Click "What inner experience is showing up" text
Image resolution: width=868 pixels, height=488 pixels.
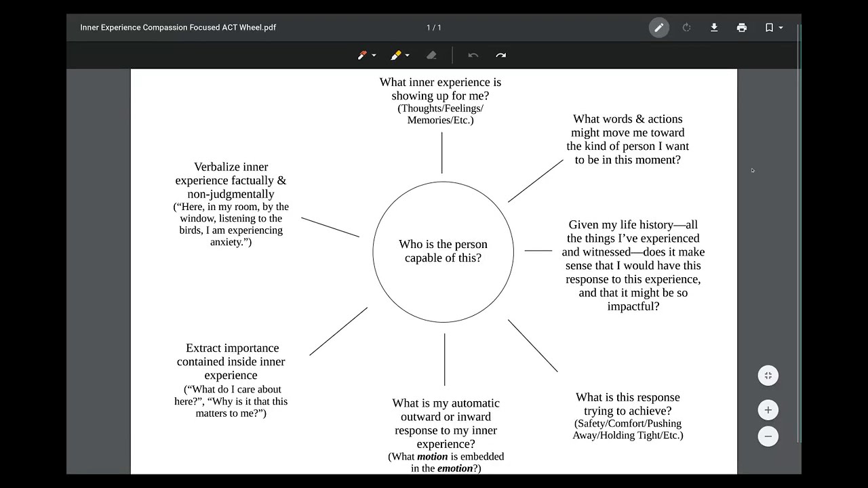pos(440,89)
